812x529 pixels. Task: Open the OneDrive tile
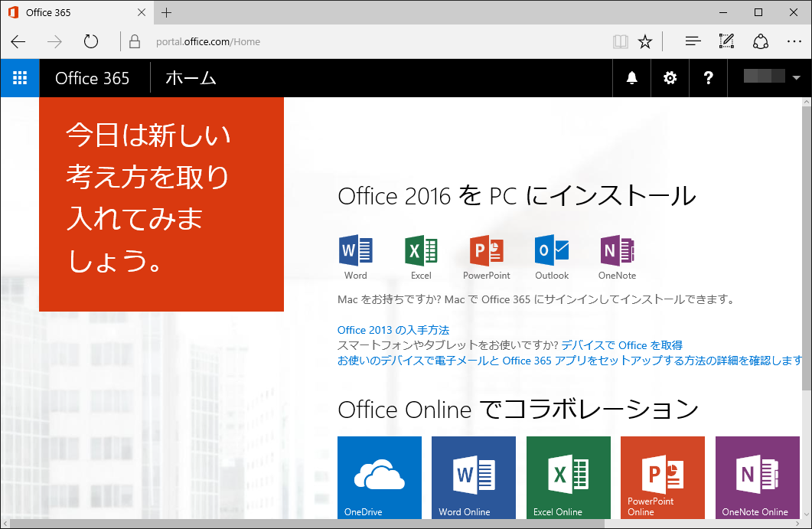(380, 477)
